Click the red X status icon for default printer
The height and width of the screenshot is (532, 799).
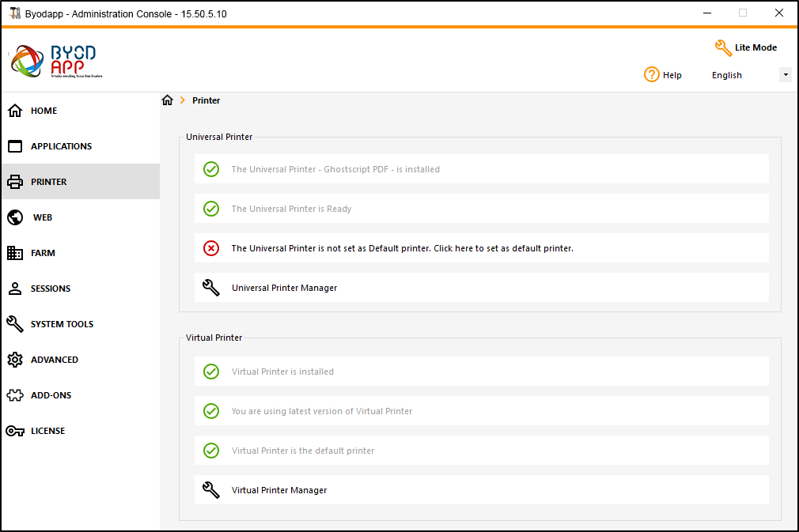coord(211,248)
